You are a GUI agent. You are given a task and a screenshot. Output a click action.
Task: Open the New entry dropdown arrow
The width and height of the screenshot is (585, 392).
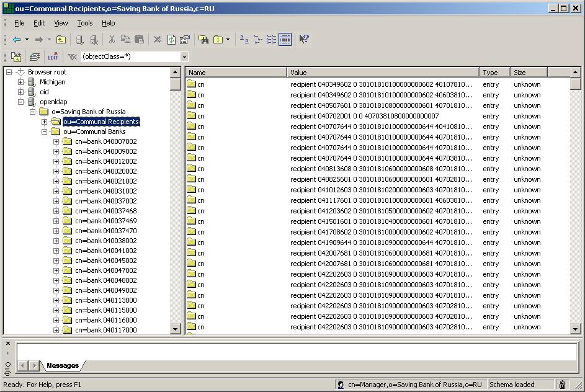[x=228, y=39]
